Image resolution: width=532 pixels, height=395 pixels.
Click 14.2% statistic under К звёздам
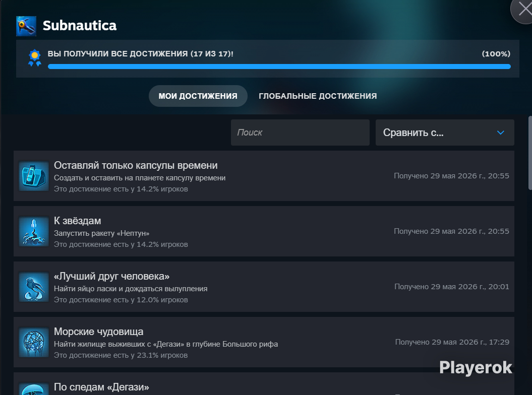121,244
